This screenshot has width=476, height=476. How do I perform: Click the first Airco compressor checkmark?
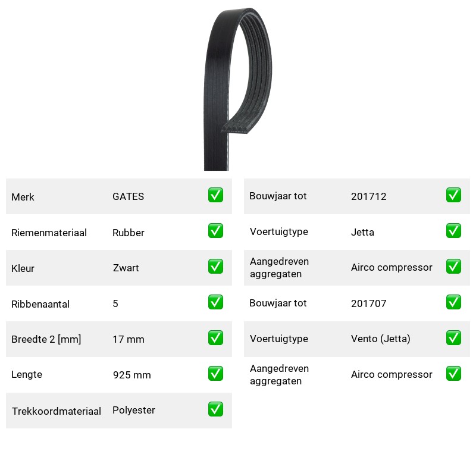[453, 266]
